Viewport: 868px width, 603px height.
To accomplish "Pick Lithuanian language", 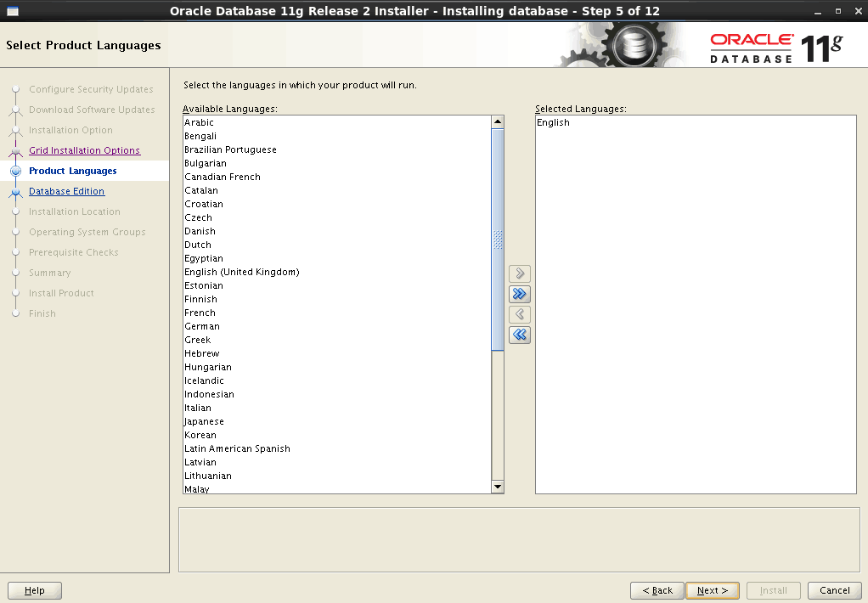I will click(337, 475).
